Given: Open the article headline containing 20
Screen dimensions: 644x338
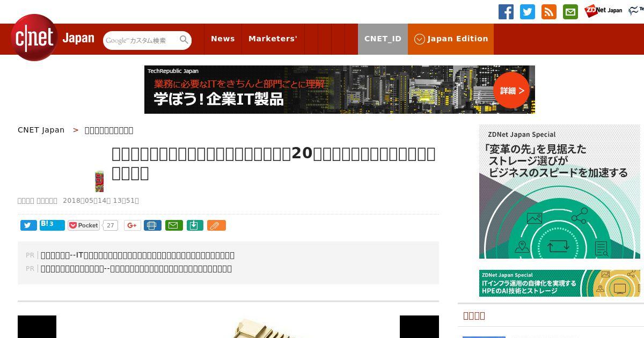Looking at the screenshot, I should point(274,163).
